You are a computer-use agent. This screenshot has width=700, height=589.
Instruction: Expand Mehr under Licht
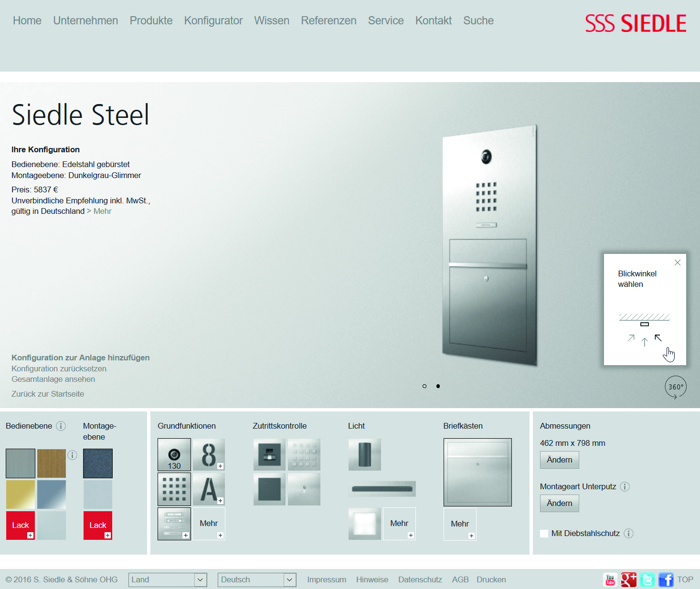[x=399, y=524]
